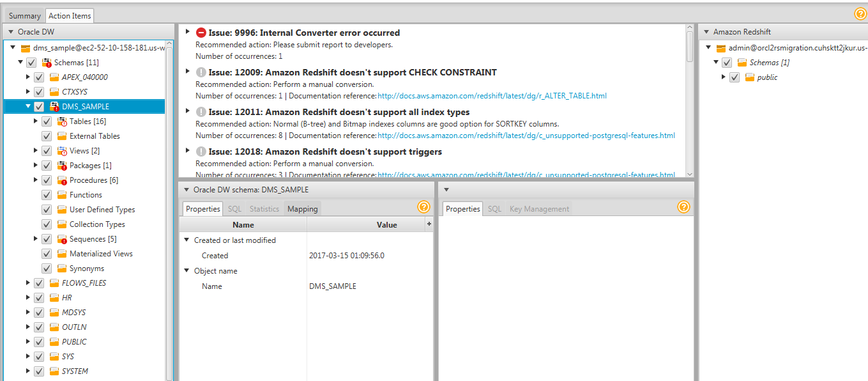Click the Redshift admin server connection icon
This screenshot has height=381, width=868.
[721, 48]
